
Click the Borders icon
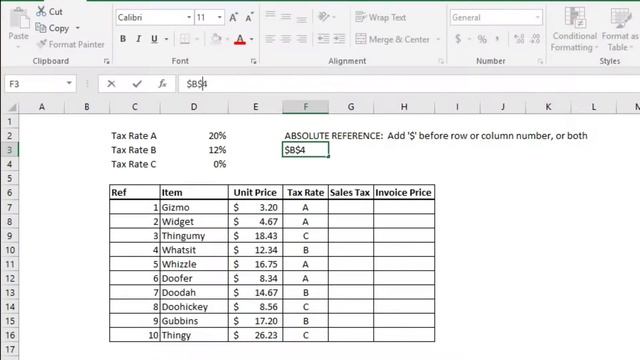pos(184,39)
